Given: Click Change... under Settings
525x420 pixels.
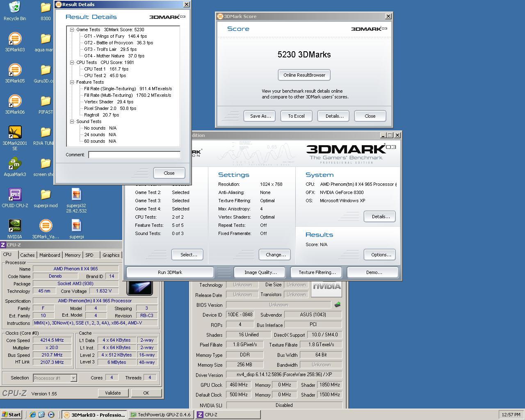Looking at the screenshot, I should point(276,255).
